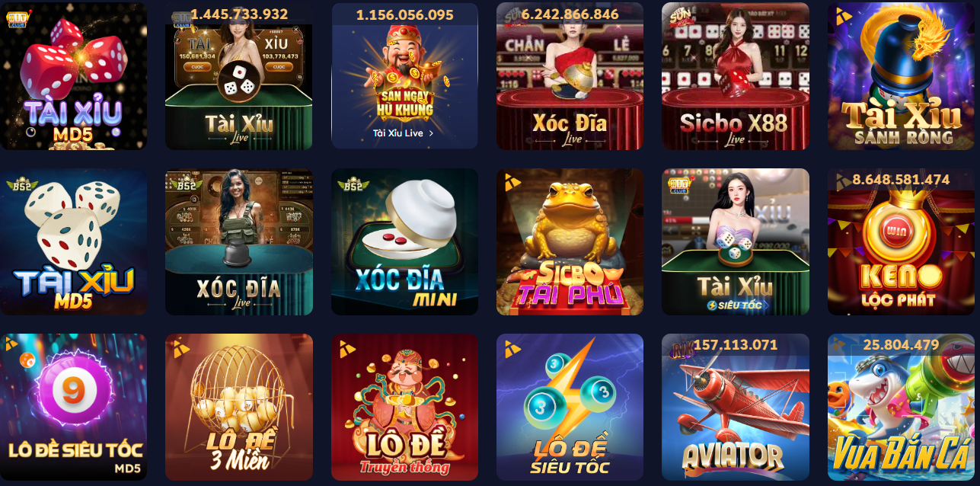
Task: Select the Sicbo X88 Live game tile
Action: (736, 76)
